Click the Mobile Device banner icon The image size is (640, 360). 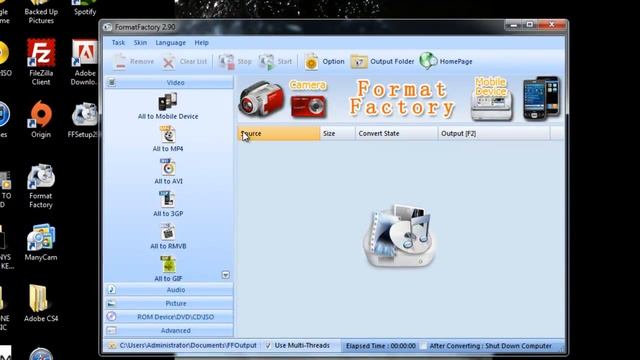pyautogui.click(x=491, y=99)
